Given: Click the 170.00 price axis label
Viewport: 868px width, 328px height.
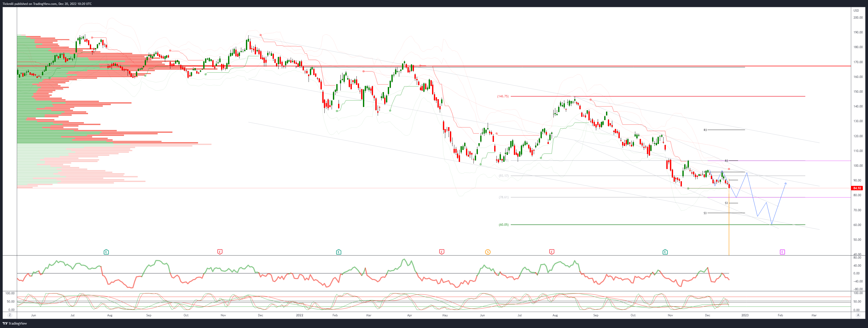Looking at the screenshot, I should coord(858,62).
